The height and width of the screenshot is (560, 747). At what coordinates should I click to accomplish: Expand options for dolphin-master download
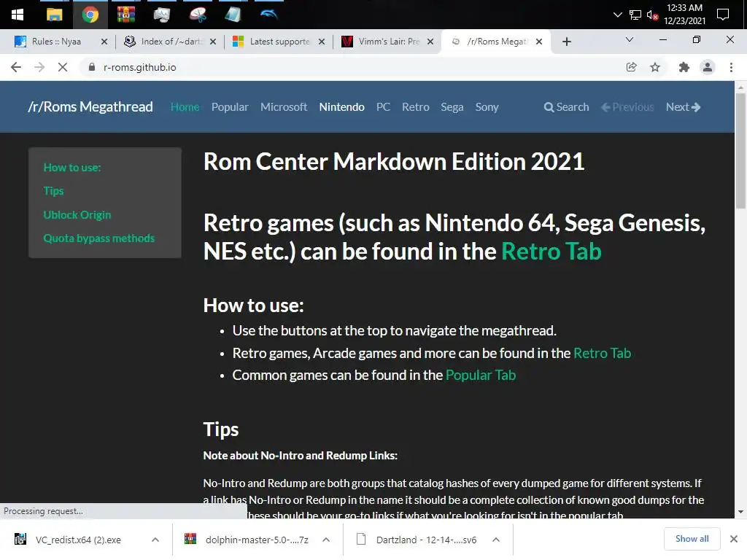326,540
